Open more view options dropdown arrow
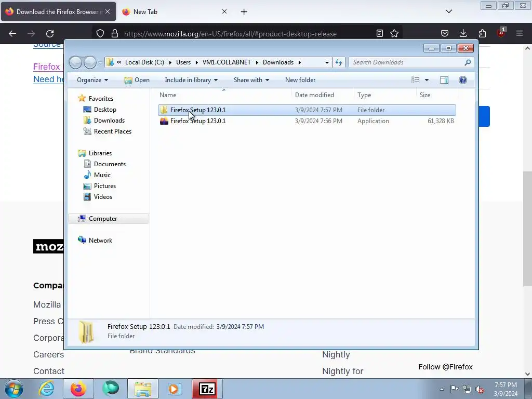Screen dimensions: 532x399 coord(427,79)
